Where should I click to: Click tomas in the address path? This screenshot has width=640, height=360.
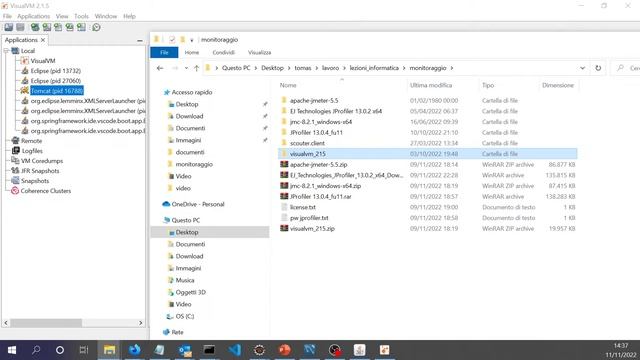coord(303,68)
